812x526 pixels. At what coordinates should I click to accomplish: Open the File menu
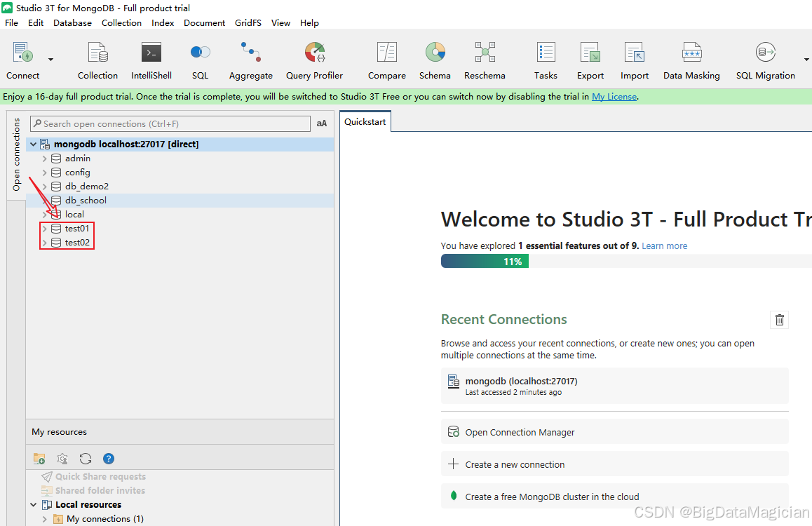click(x=11, y=22)
